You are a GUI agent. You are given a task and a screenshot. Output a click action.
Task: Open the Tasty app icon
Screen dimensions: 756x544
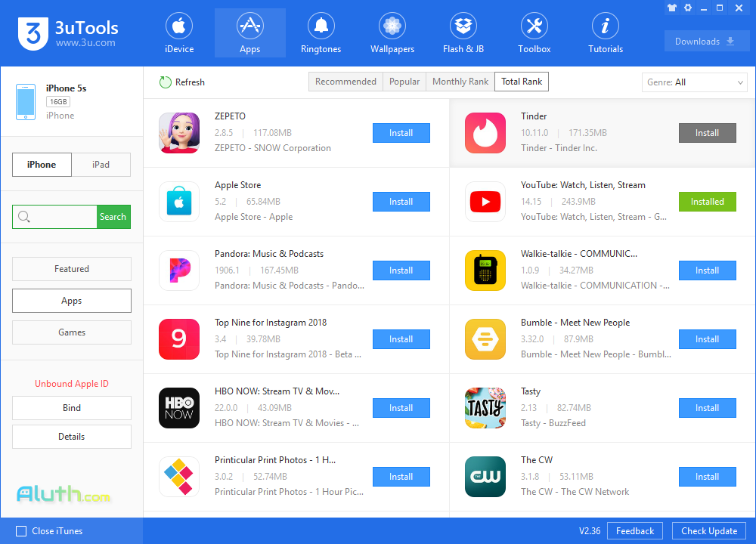point(485,408)
